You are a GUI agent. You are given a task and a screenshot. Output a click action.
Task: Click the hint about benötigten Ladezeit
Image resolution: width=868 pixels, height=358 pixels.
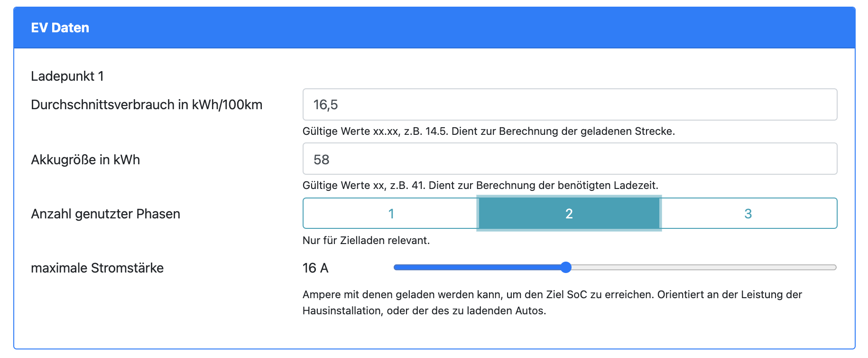[480, 185]
